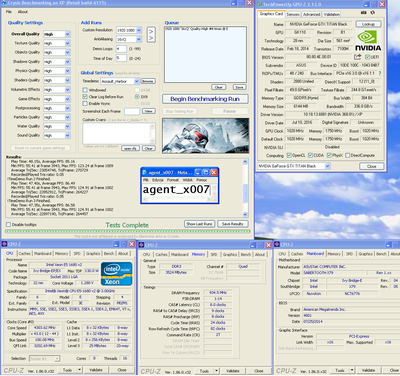Click the GPU-Z screenshot camera icon
The image size is (400, 376).
(x=363, y=13)
